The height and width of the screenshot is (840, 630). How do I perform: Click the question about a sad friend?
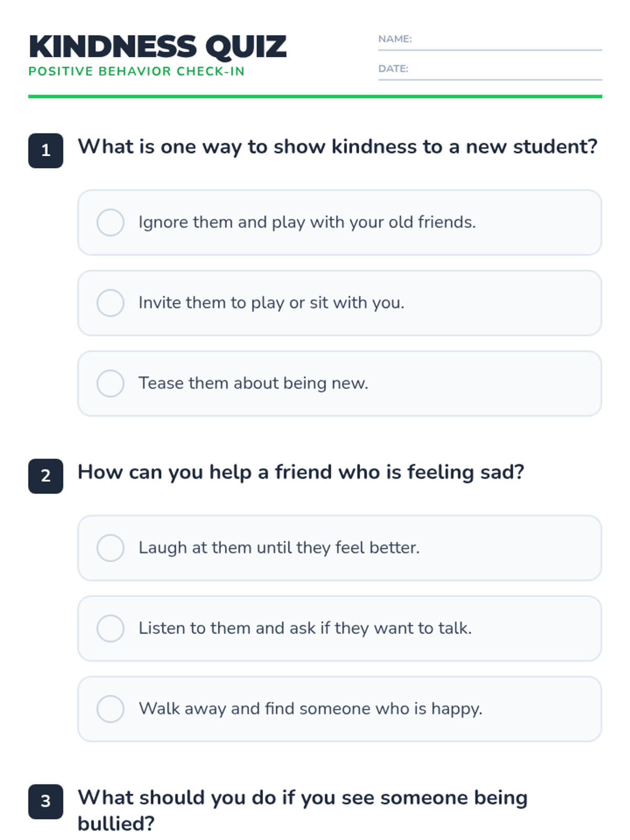click(301, 472)
